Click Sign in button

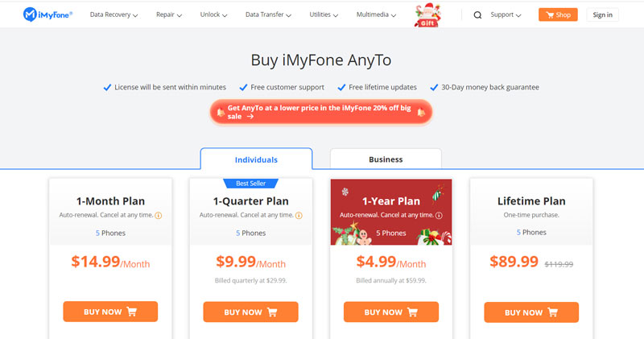[x=602, y=14]
